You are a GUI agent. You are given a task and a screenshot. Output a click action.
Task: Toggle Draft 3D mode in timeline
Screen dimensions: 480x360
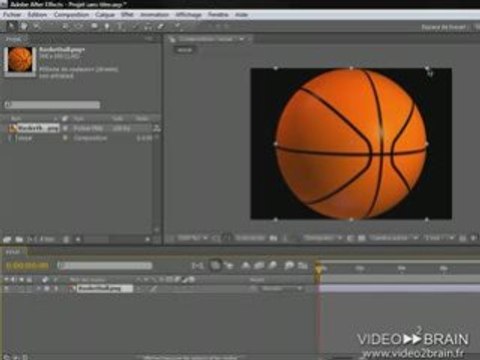229,265
